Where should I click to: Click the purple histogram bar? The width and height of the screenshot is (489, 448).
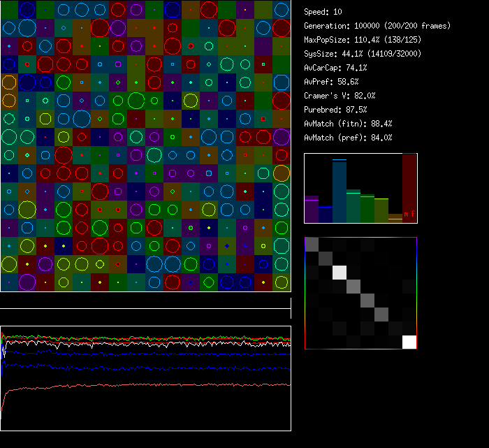[x=312, y=209]
